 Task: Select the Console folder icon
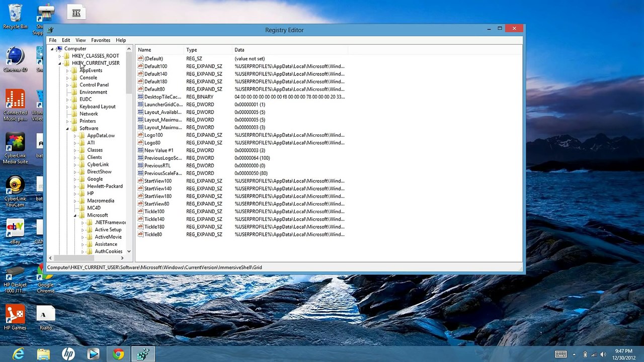point(74,78)
